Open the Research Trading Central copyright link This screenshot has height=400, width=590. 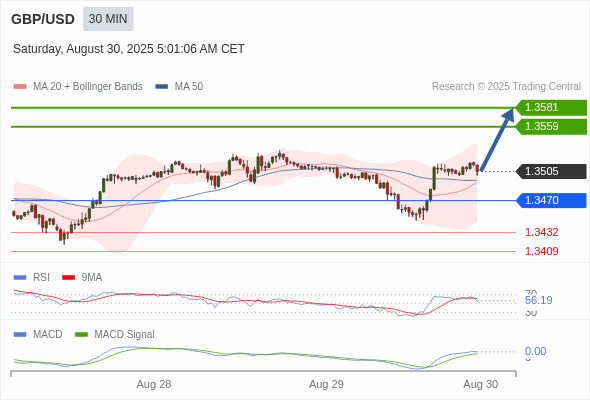pyautogui.click(x=506, y=87)
